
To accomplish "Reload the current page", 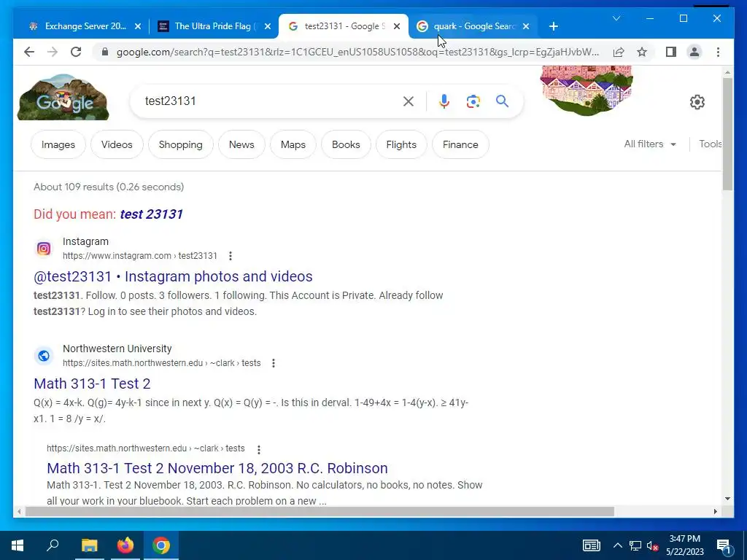I will point(76,52).
